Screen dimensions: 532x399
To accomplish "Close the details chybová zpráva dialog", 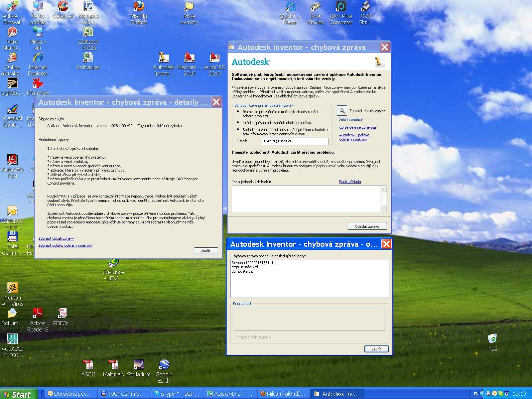I will [x=216, y=102].
